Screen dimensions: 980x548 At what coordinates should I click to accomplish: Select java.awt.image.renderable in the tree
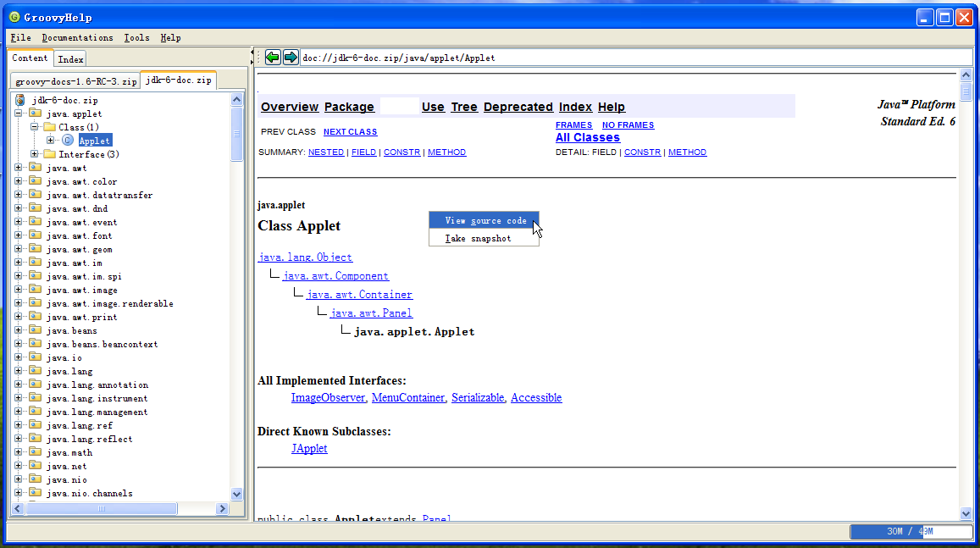point(109,304)
